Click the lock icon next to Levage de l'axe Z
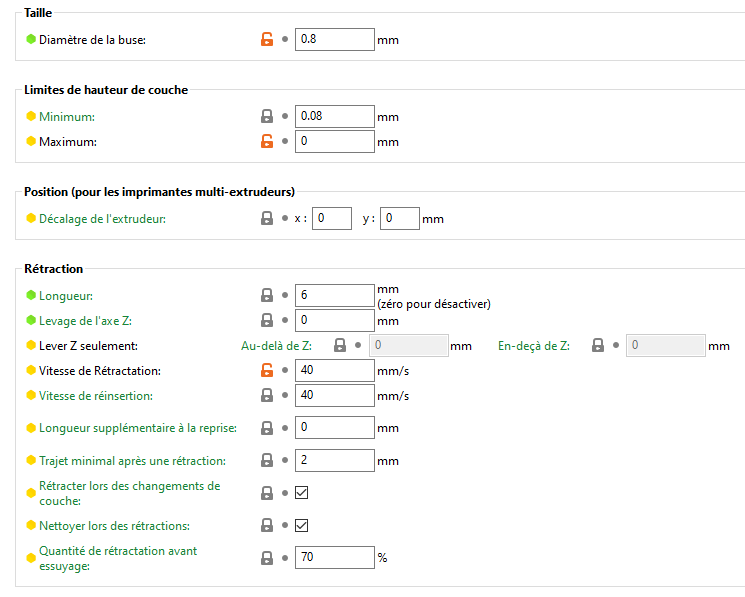745x597 pixels. point(267,321)
